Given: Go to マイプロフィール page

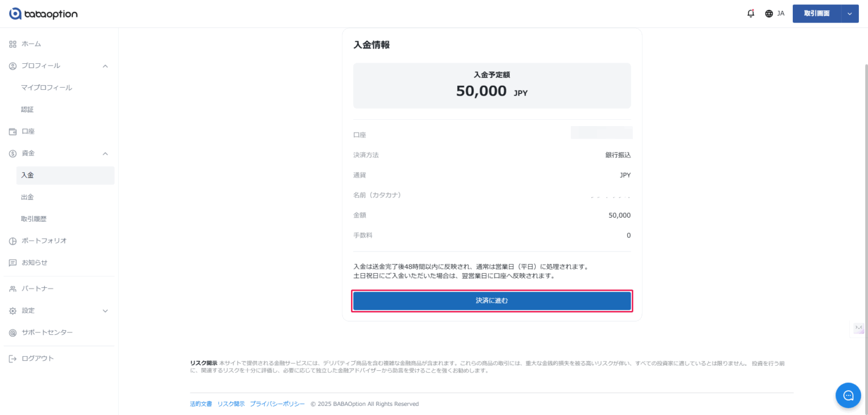Looking at the screenshot, I should click(46, 88).
